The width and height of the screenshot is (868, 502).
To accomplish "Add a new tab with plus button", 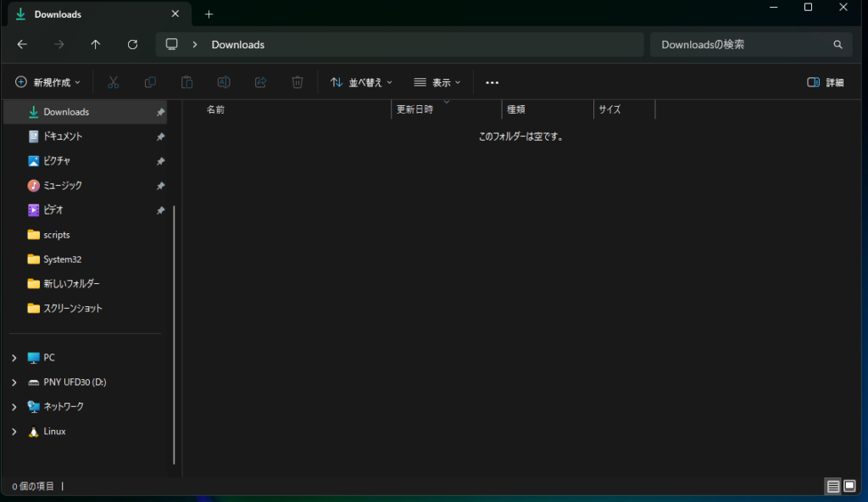I will point(209,14).
